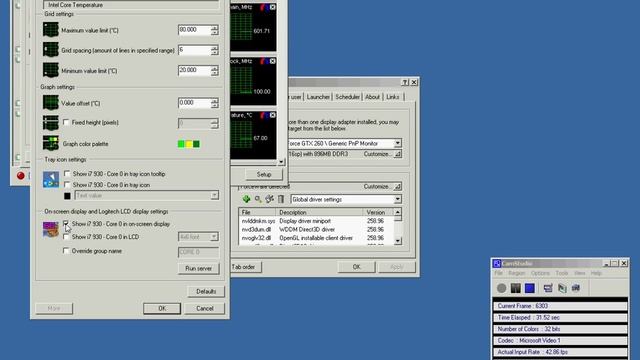Click OK in the graph settings dialog
The width and height of the screenshot is (640, 360).
[x=162, y=309]
